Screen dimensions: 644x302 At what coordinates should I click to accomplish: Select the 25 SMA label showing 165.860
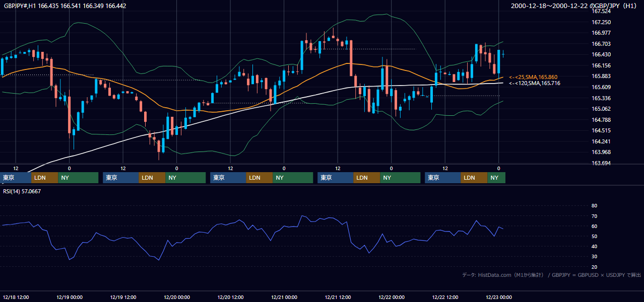pos(534,77)
